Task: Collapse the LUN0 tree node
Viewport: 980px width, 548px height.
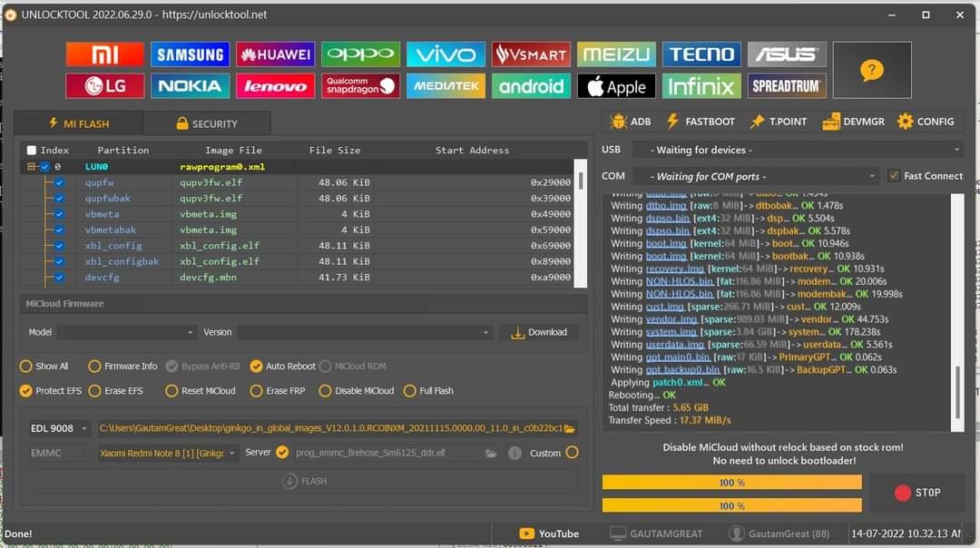Action: click(31, 167)
